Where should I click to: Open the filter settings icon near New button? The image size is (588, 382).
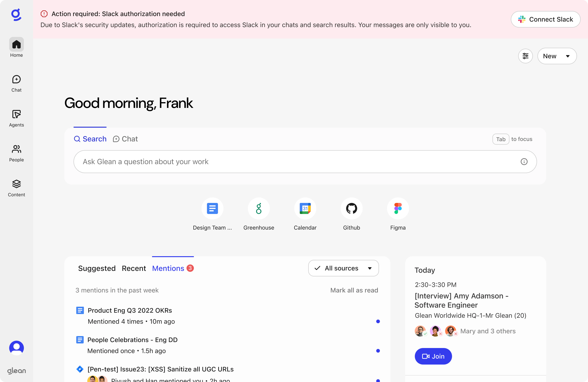(x=526, y=56)
